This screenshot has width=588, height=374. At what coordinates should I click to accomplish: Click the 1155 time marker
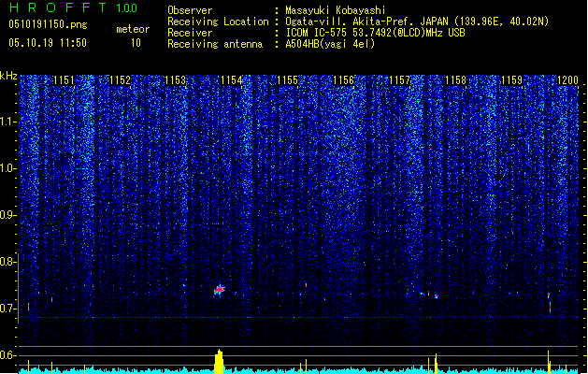(x=287, y=80)
